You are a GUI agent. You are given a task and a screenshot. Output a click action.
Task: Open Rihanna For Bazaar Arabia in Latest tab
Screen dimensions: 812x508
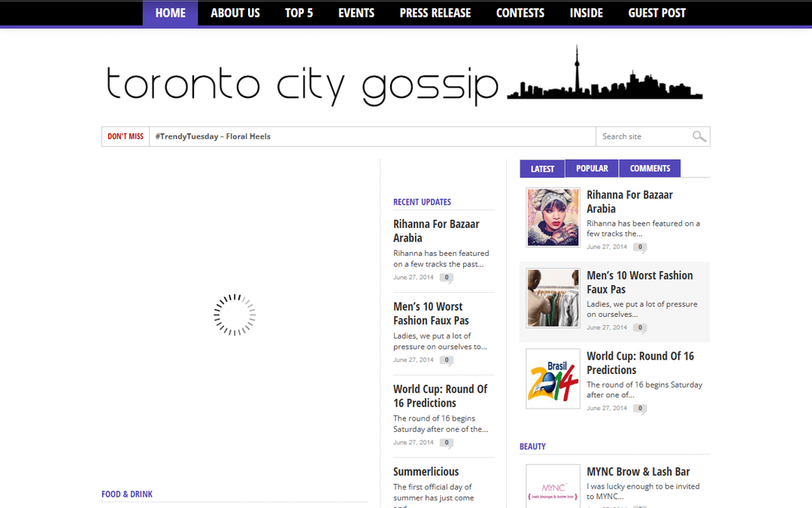pos(629,202)
